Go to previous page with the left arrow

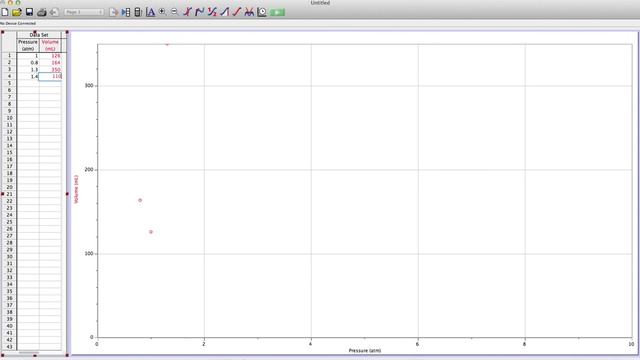point(54,12)
